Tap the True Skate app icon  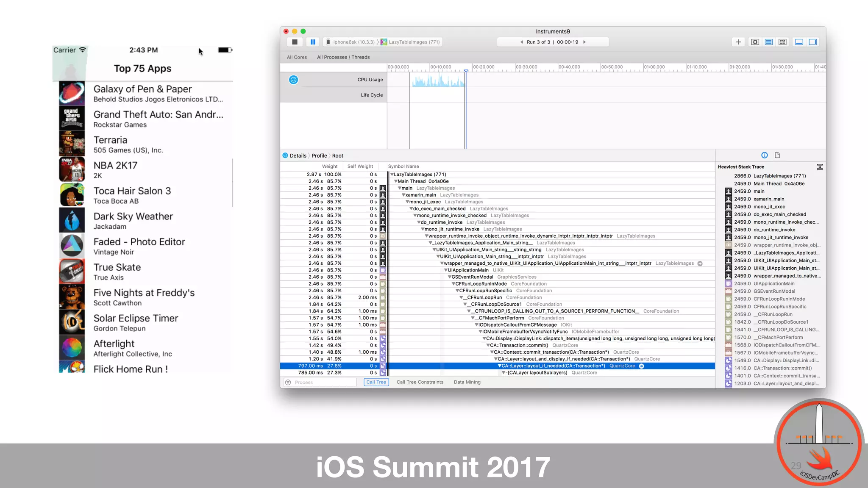click(72, 272)
